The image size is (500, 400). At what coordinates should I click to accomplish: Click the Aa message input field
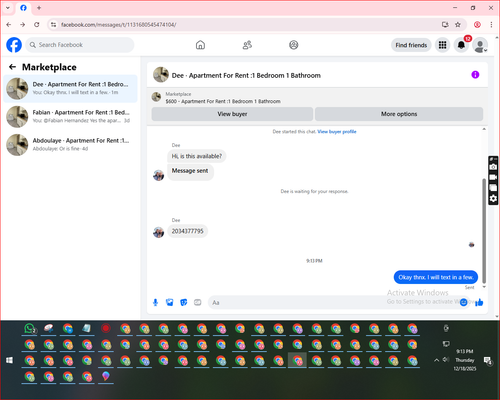pos(333,302)
